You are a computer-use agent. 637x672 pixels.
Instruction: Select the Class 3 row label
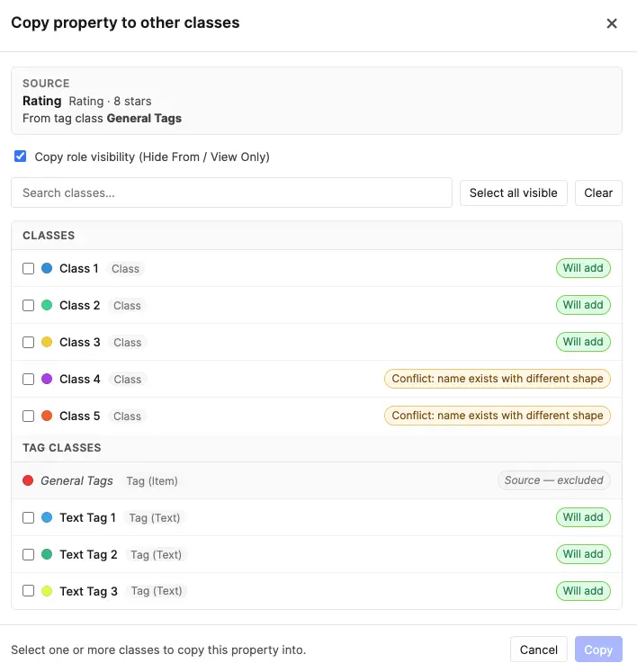[80, 342]
